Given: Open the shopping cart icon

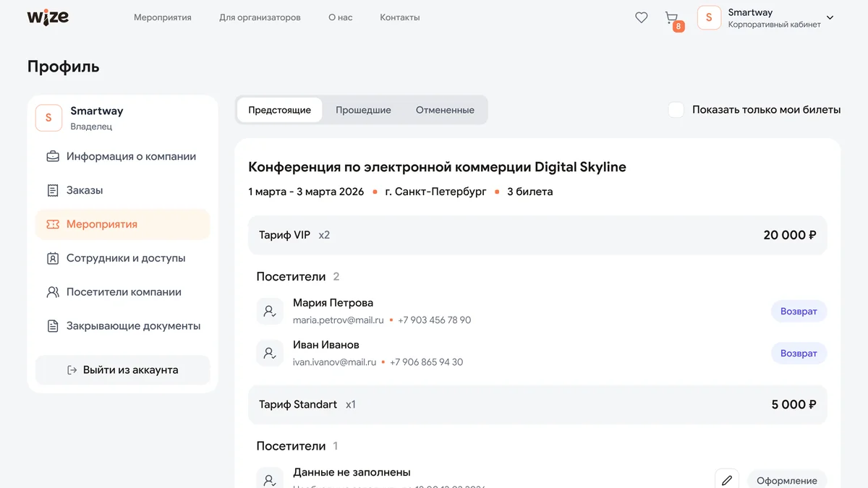Looking at the screenshot, I should click(x=671, y=17).
